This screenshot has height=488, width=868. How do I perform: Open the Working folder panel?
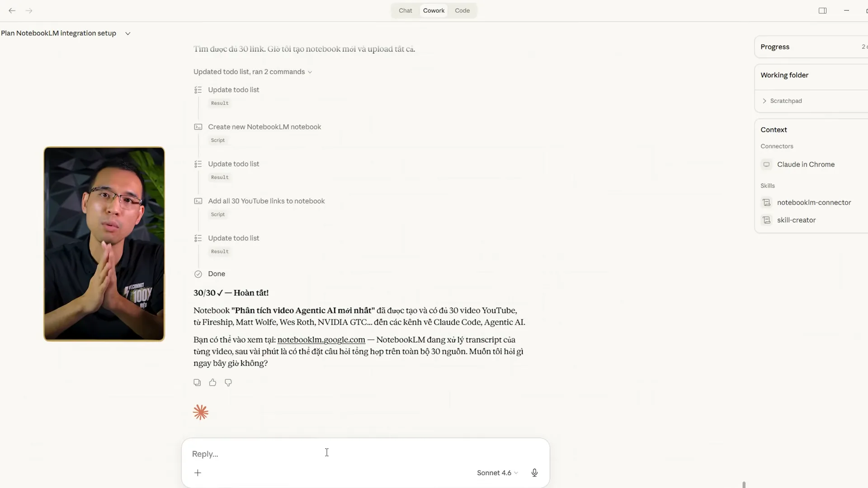coord(811,75)
